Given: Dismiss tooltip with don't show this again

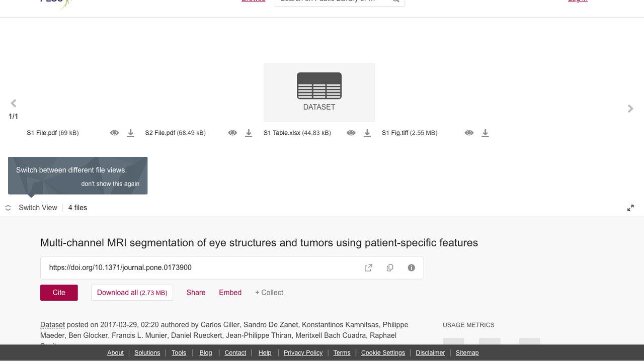Looking at the screenshot, I should pos(110,184).
